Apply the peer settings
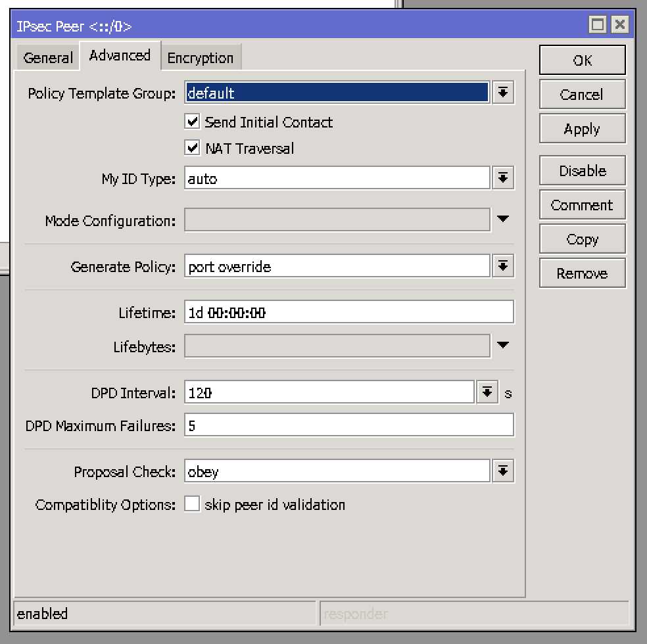 582,129
